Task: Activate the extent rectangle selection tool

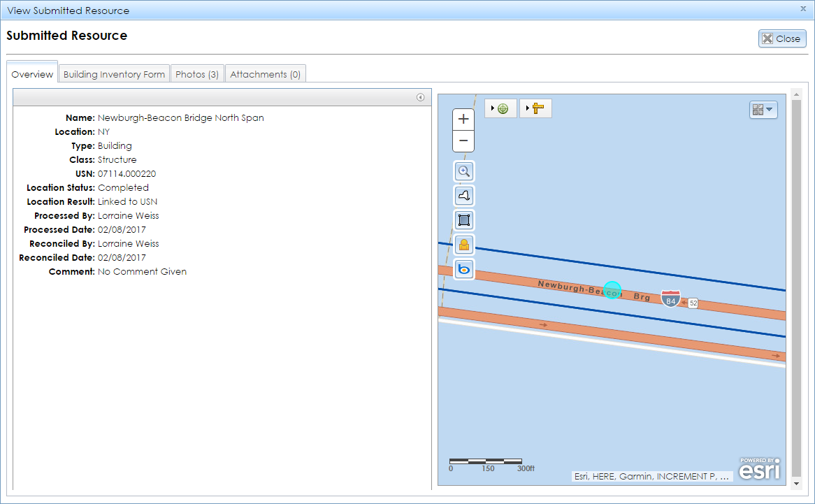Action: pyautogui.click(x=463, y=220)
